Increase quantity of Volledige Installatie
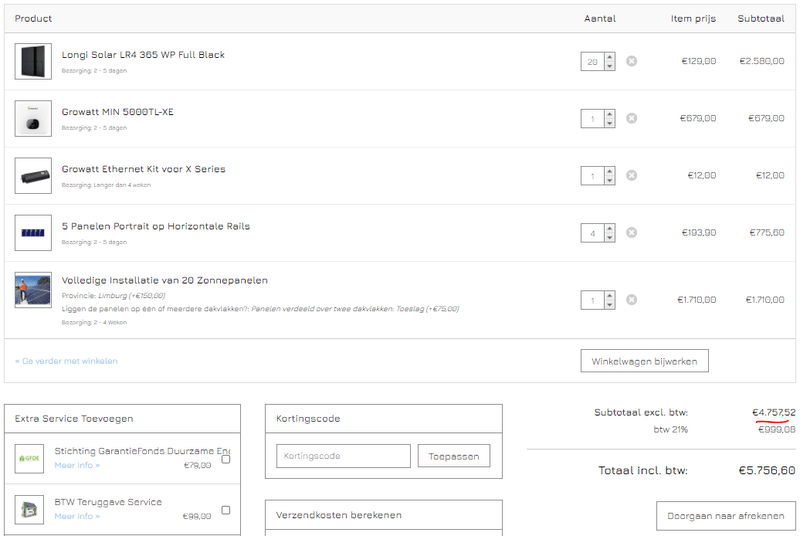This screenshot has width=800, height=536. 609,295
